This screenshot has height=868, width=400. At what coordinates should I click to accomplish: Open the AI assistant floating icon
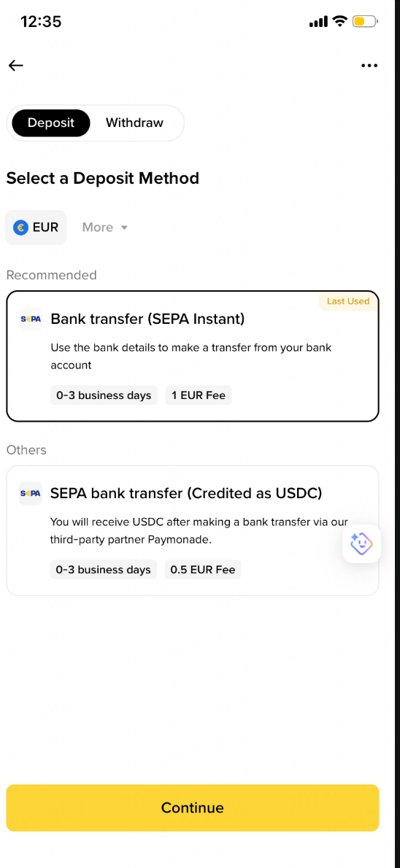361,543
